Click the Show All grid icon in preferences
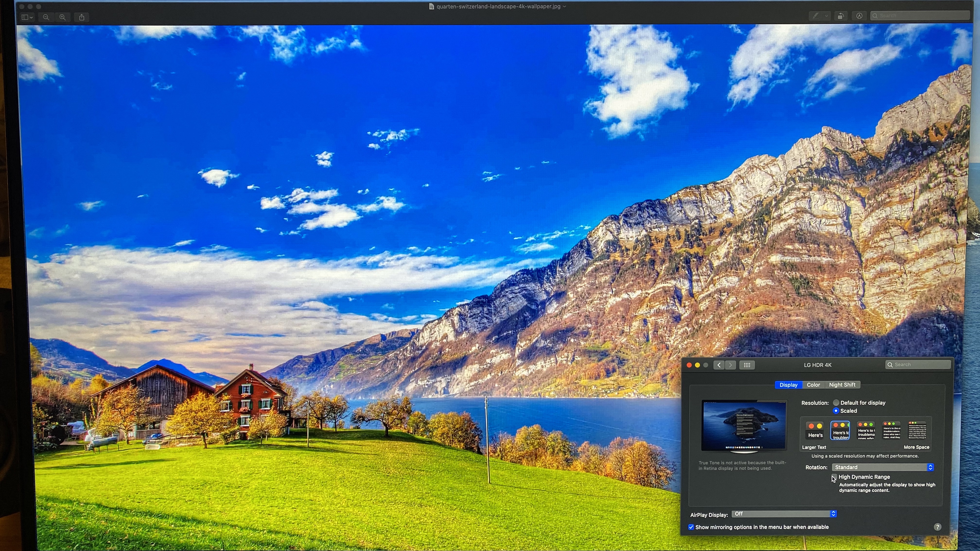Screen dimensions: 980x551 pos(747,365)
